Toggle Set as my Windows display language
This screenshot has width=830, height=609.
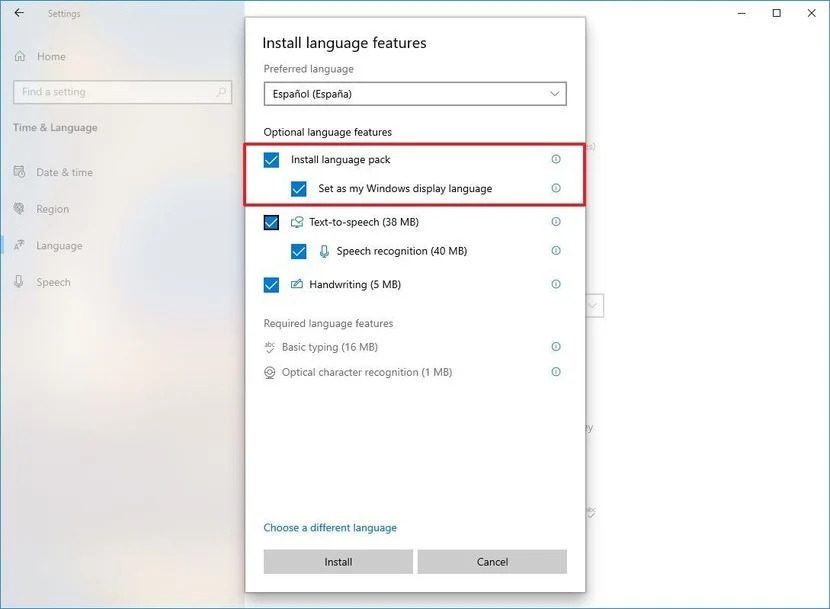[x=298, y=189]
